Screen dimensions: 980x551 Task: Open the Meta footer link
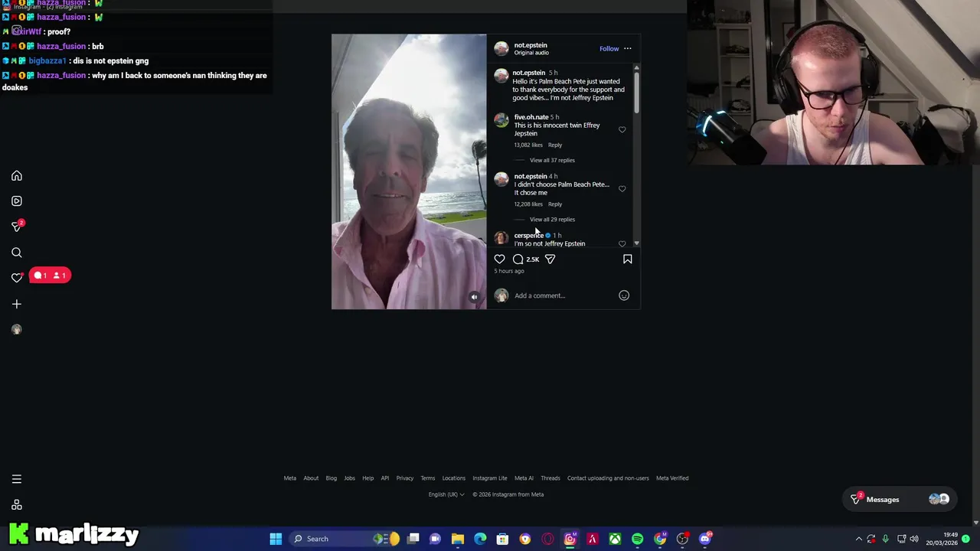pos(289,478)
